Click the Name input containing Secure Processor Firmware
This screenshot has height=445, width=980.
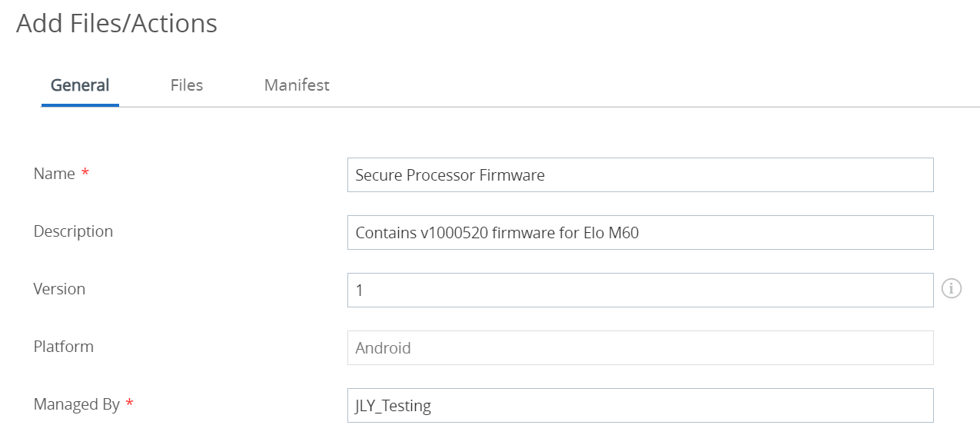point(640,174)
